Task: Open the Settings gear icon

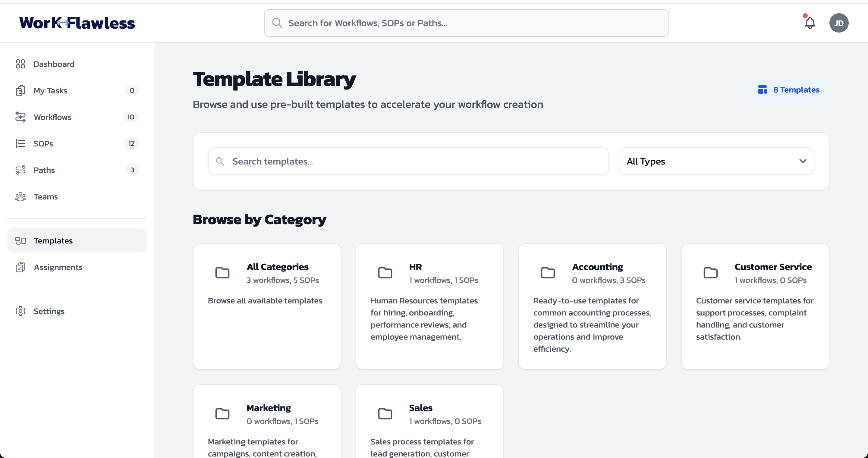Action: (20, 311)
